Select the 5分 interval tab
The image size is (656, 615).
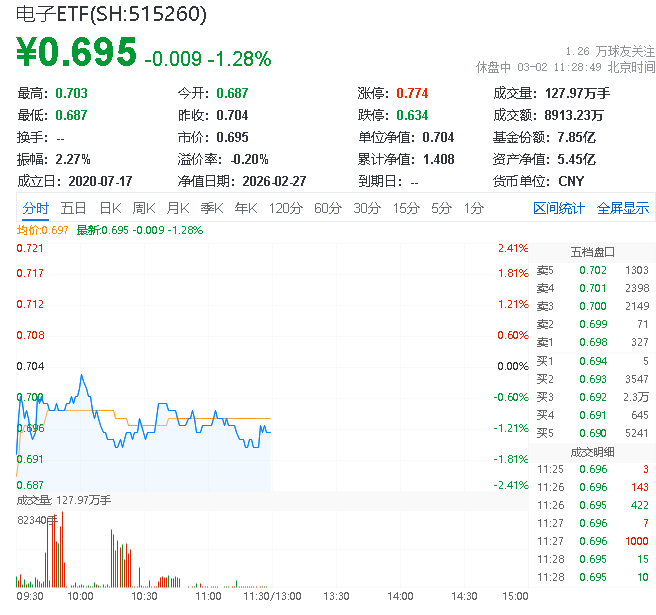(x=441, y=208)
